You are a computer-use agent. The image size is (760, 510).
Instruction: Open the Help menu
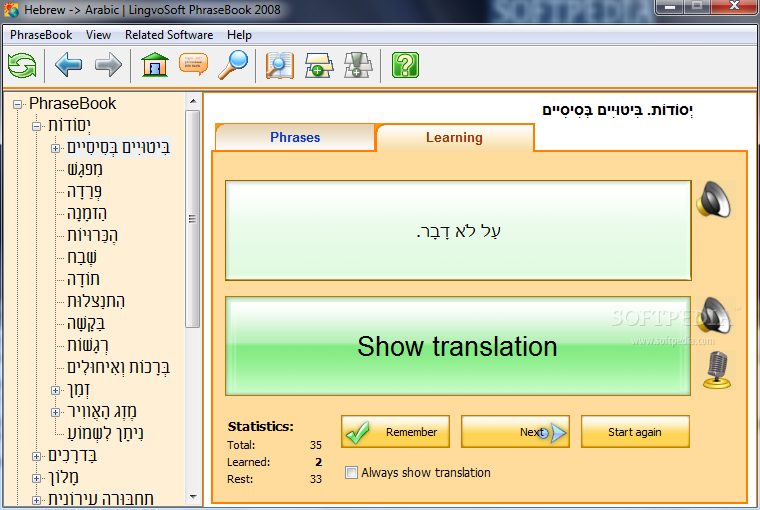pyautogui.click(x=239, y=35)
